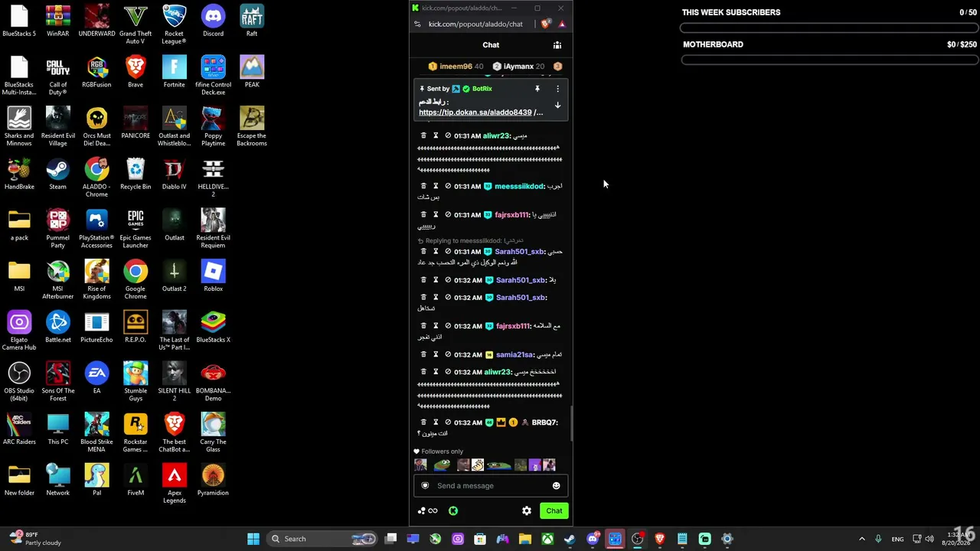Click Motherboard goal progress bar
Image resolution: width=980 pixels, height=551 pixels.
[x=829, y=60]
